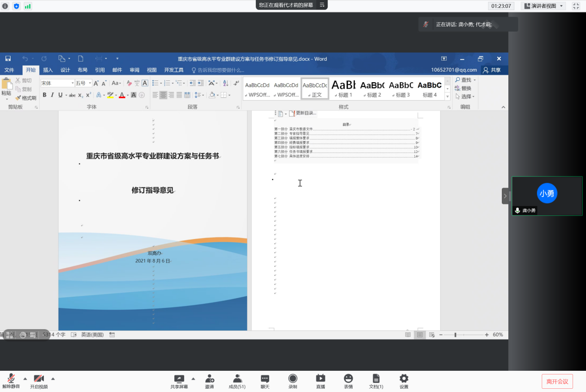
Task: Click the Leave Meeting button
Action: click(x=557, y=381)
